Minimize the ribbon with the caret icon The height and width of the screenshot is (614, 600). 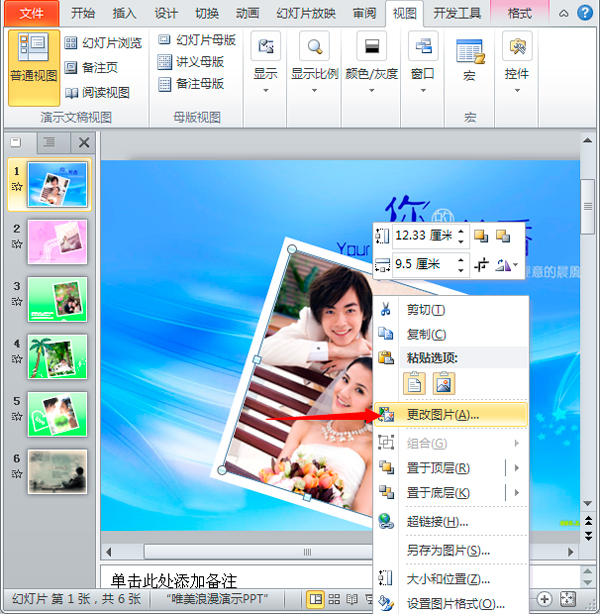[x=564, y=14]
